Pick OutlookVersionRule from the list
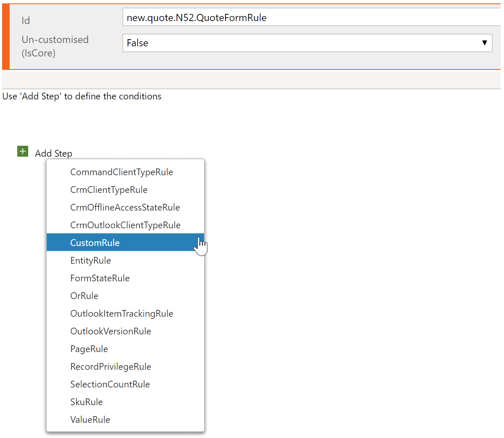504x438 pixels. click(x=111, y=331)
